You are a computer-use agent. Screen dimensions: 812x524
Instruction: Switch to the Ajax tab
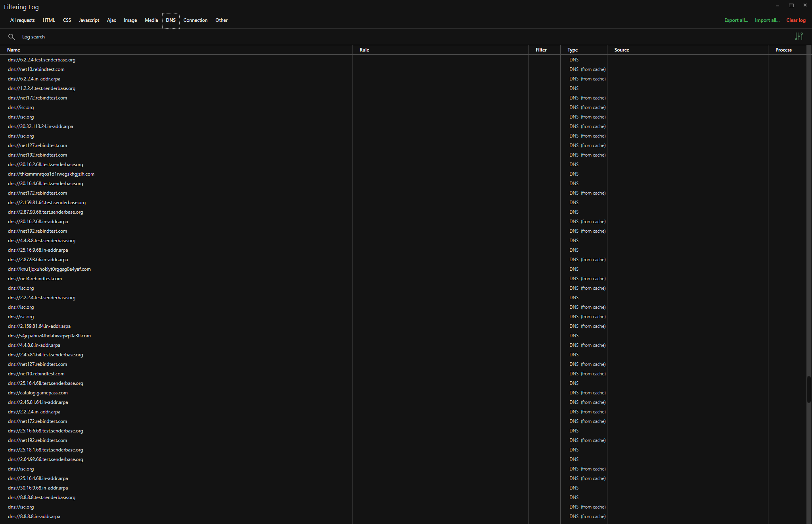[x=111, y=20]
